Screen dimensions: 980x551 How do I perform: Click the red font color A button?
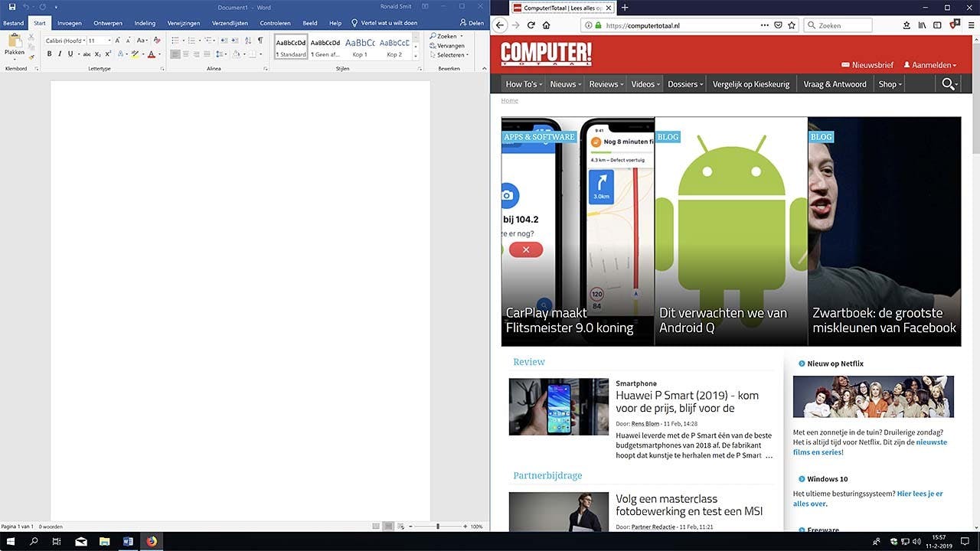tap(151, 54)
